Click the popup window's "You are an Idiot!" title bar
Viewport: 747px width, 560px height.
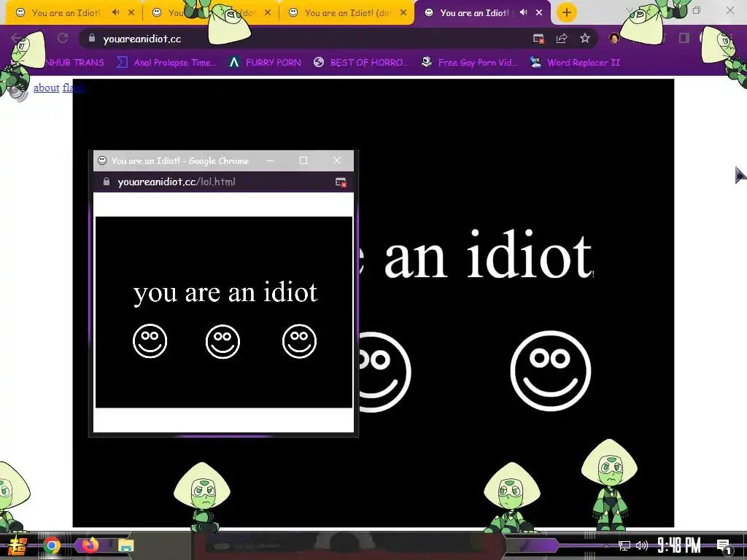pyautogui.click(x=180, y=161)
